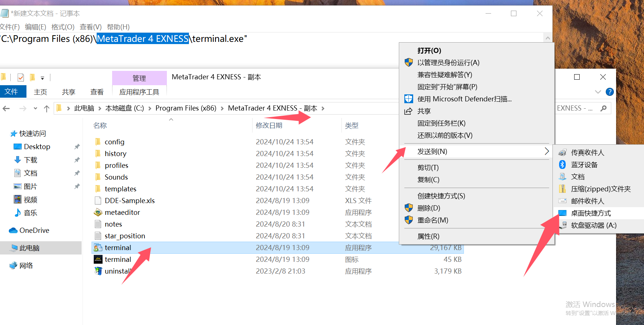
Task: Open 网络 in the navigation pane
Action: 26,266
